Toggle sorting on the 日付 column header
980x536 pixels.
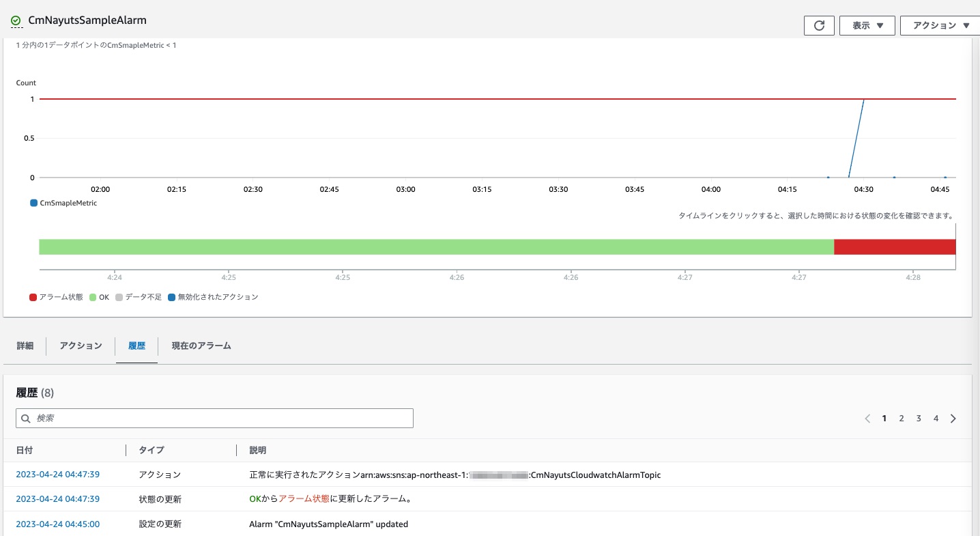click(x=25, y=450)
